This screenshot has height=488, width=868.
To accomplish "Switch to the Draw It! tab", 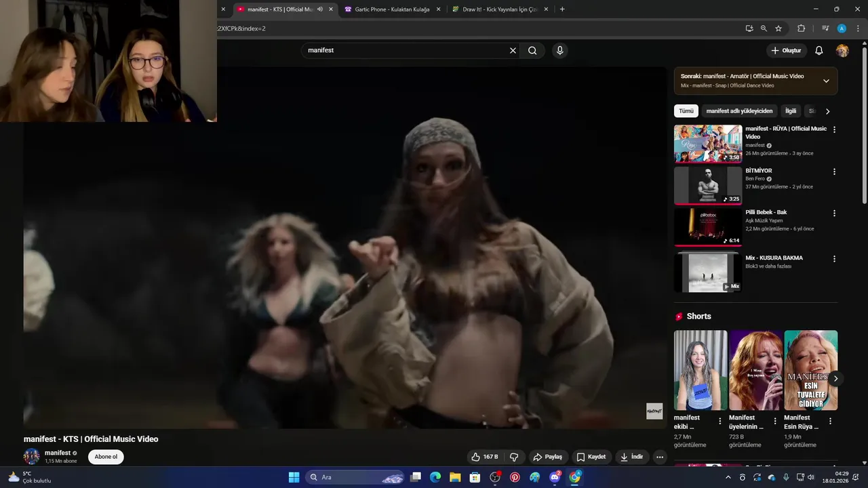I will (499, 9).
